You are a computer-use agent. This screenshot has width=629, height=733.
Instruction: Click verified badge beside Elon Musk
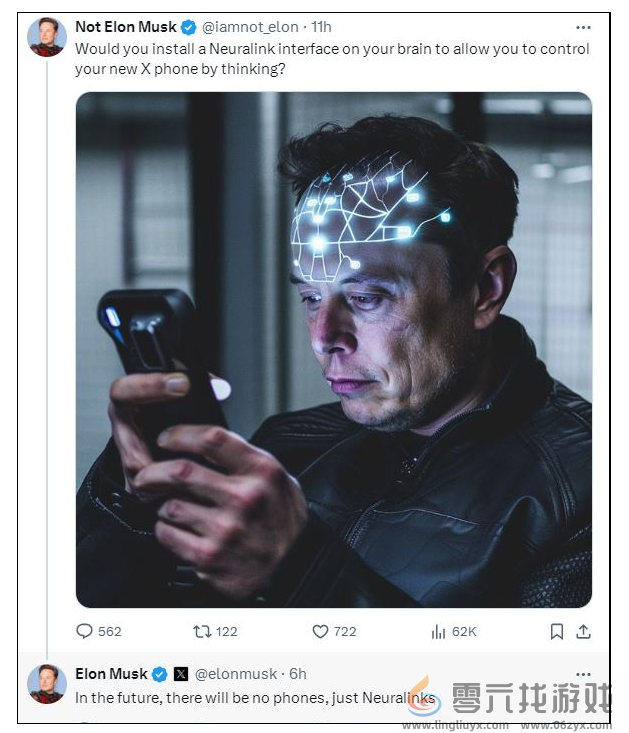coord(159,674)
